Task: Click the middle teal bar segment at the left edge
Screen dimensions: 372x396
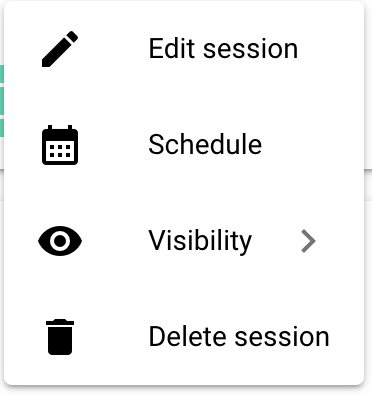Action: tap(2, 101)
